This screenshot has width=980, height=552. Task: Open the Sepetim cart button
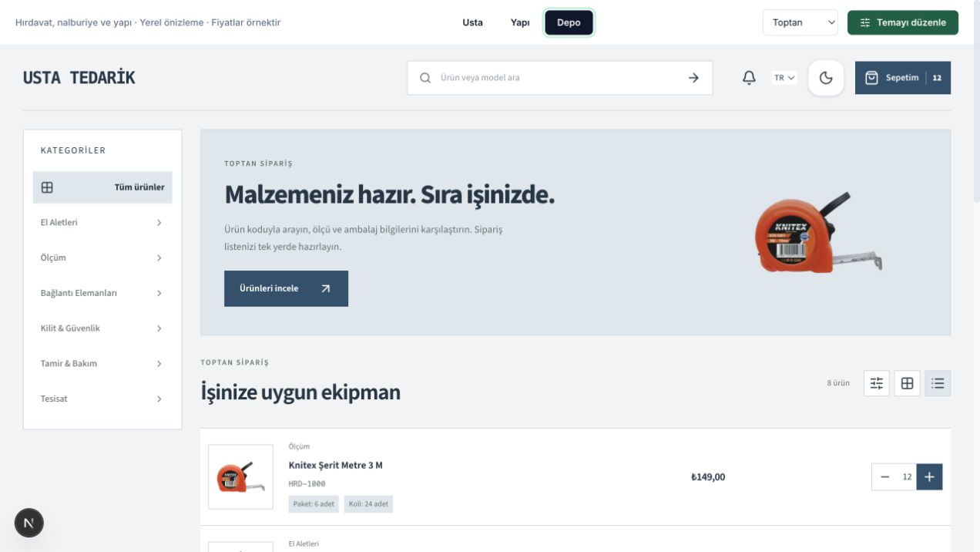(903, 78)
